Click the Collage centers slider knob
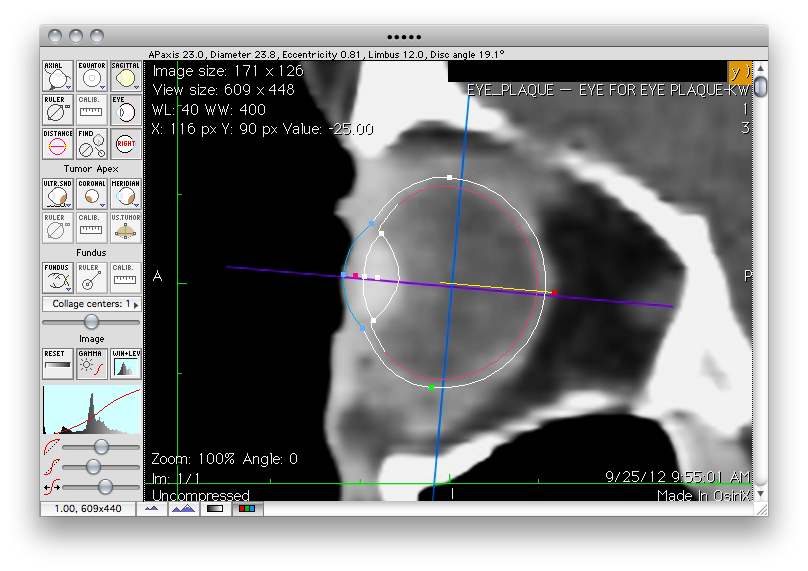 click(x=92, y=321)
